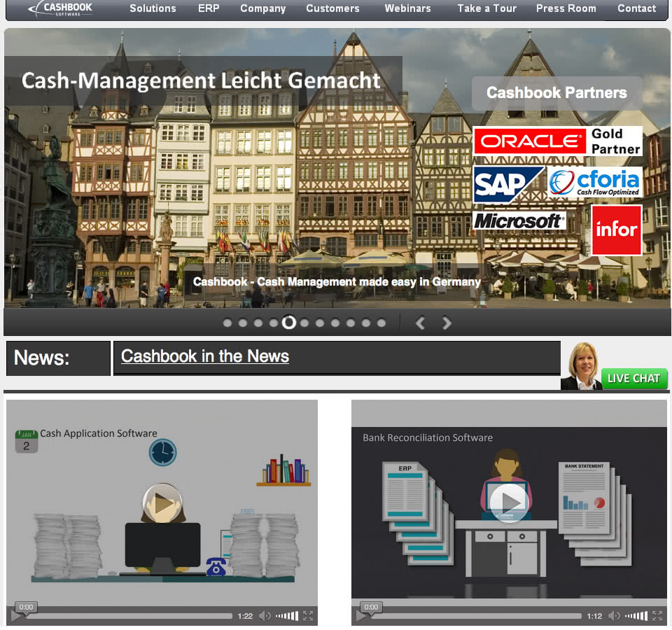Select the second slideshow dot
Viewport: 672px width, 630px height.
pyautogui.click(x=243, y=323)
